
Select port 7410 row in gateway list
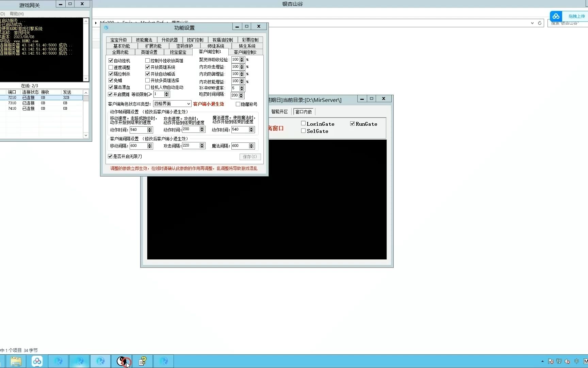[x=41, y=108]
